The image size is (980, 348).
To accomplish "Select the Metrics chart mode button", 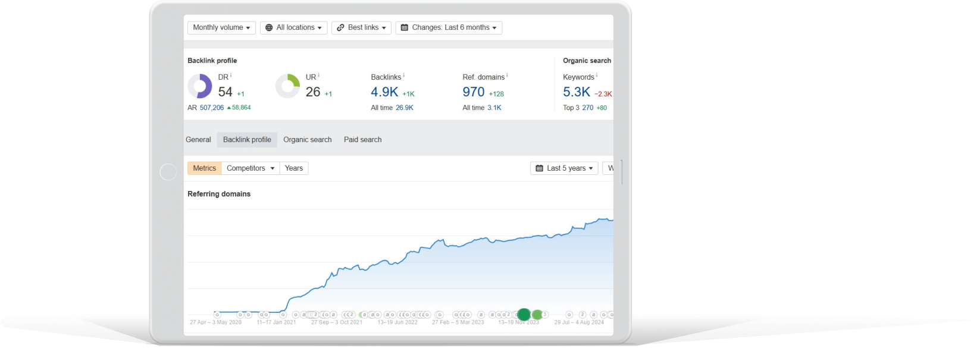I will click(x=205, y=168).
